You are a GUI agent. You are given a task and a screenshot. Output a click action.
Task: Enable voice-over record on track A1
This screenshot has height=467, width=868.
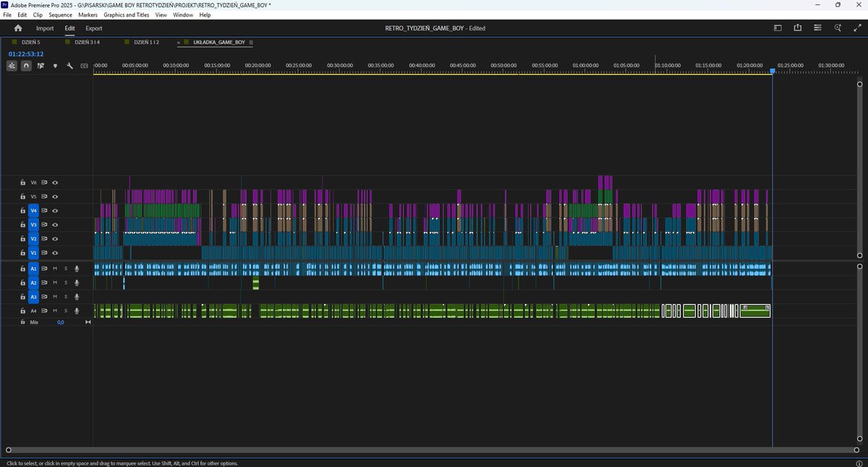77,269
